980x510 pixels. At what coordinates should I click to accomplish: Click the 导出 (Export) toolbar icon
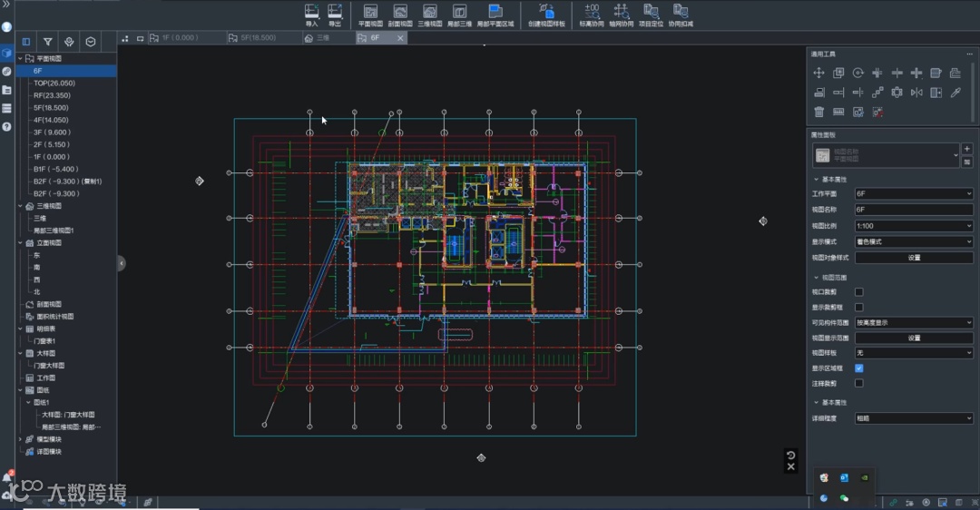coord(335,14)
